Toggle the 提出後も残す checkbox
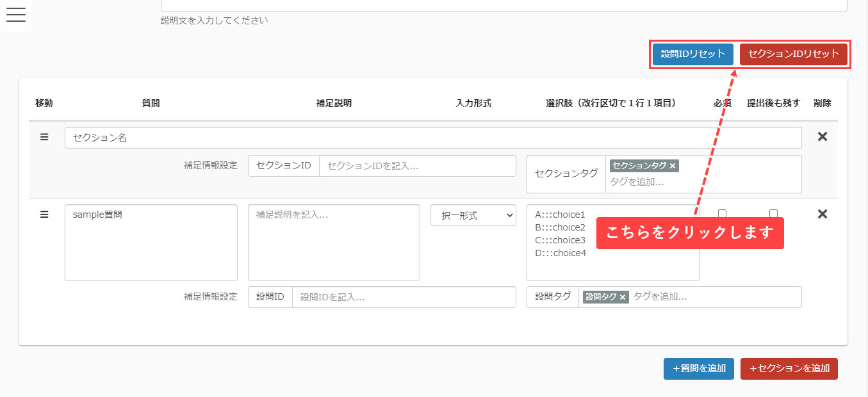The width and height of the screenshot is (868, 397). point(773,214)
